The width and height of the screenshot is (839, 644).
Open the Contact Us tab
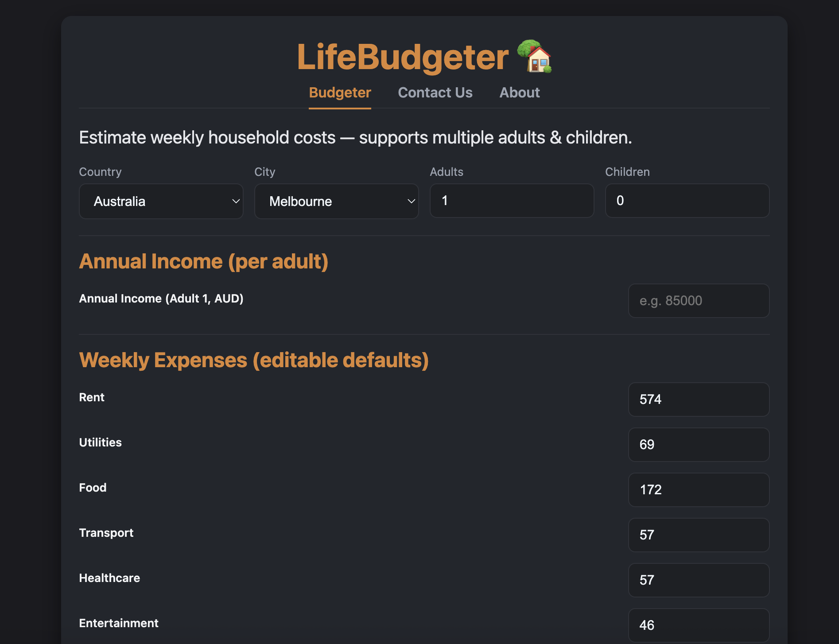pyautogui.click(x=435, y=93)
